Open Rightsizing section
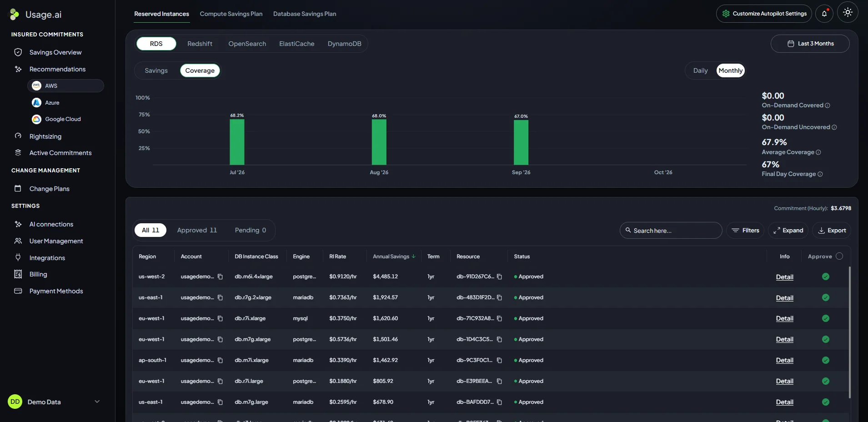Screen dimensions: 868x422 tap(45, 136)
